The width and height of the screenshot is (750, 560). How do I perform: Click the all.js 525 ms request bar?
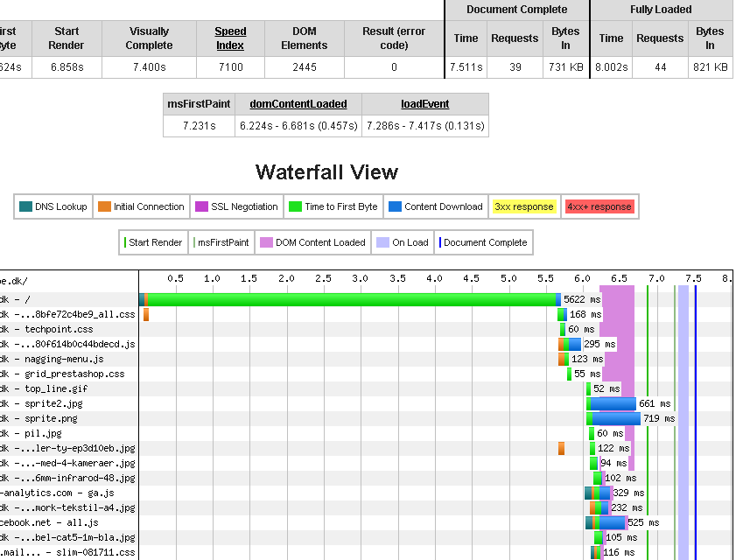tap(606, 522)
